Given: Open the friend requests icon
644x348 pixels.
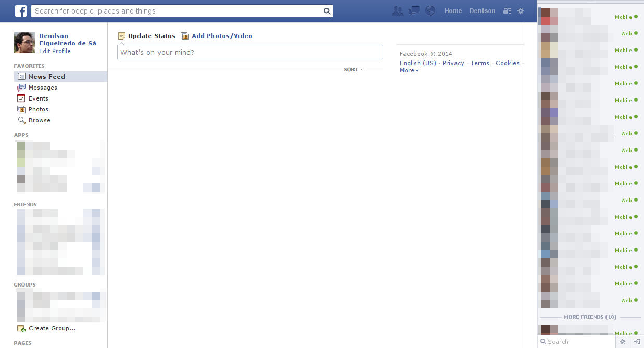Looking at the screenshot, I should point(397,10).
